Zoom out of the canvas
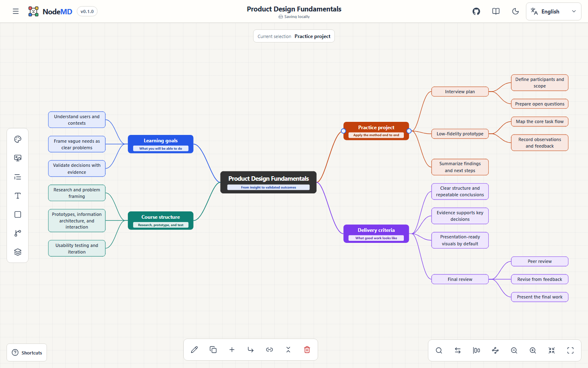The image size is (588, 368). pyautogui.click(x=514, y=350)
